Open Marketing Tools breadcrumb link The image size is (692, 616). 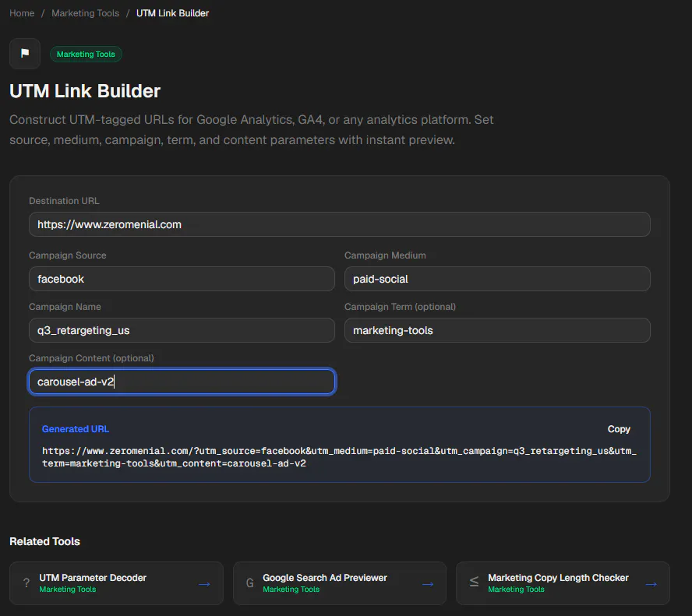(85, 13)
